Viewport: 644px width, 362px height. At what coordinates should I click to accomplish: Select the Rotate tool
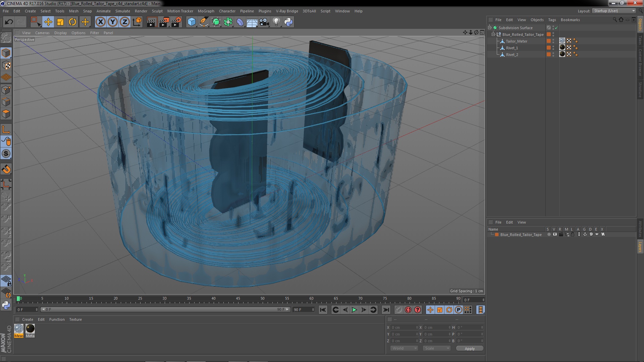click(72, 22)
